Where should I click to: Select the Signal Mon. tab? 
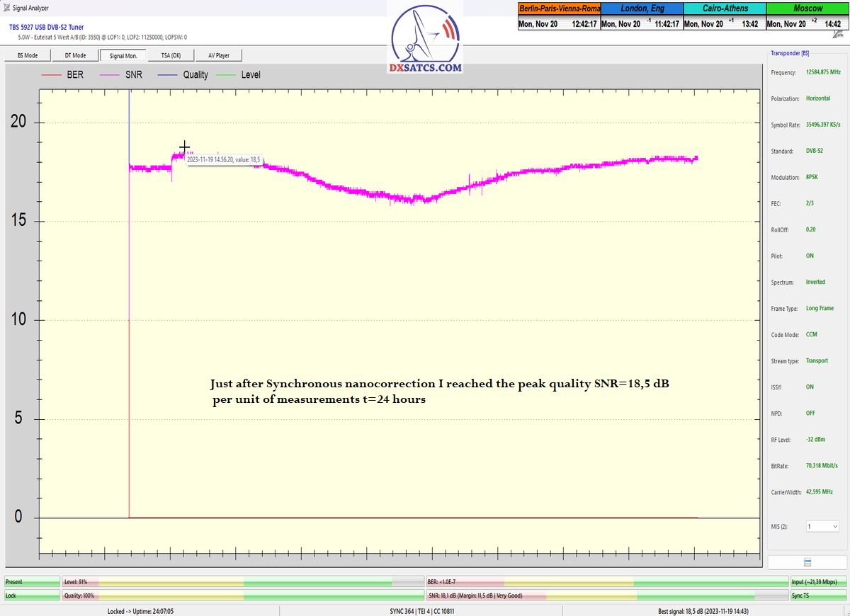coord(123,55)
